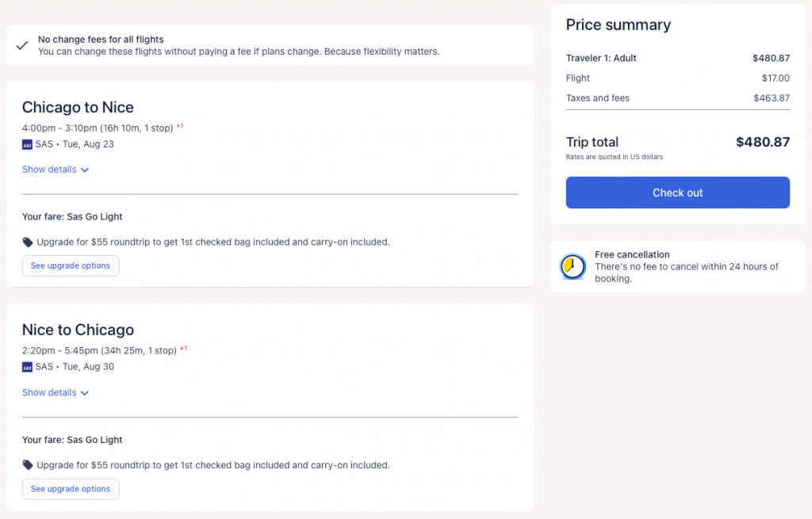
Task: Click the Traveler 1: Adult row
Action: [601, 58]
